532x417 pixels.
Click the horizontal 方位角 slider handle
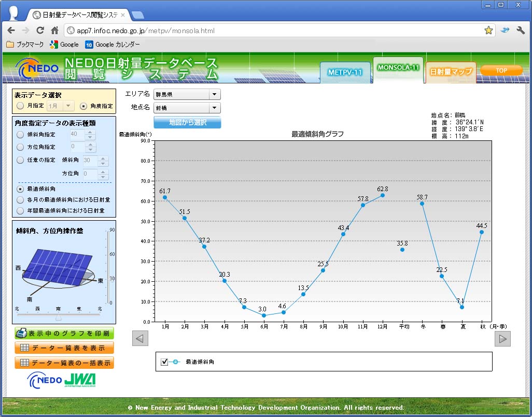[59, 318]
